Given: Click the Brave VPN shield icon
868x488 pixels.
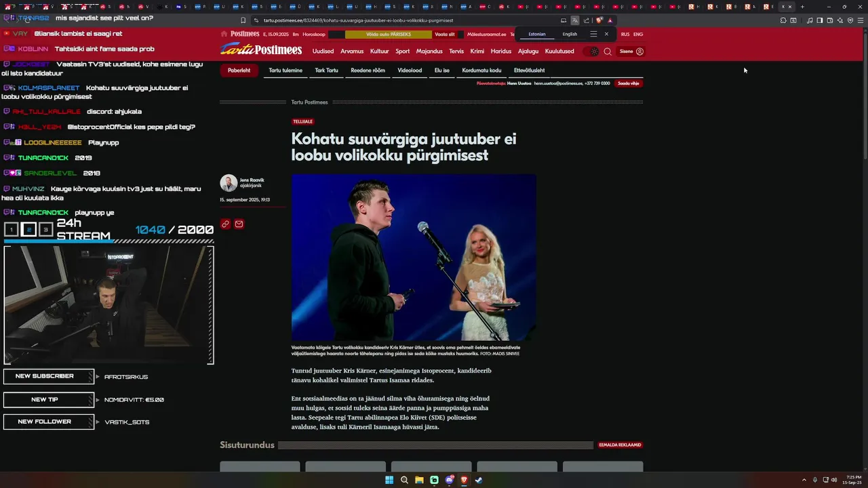Looking at the screenshot, I should 850,20.
